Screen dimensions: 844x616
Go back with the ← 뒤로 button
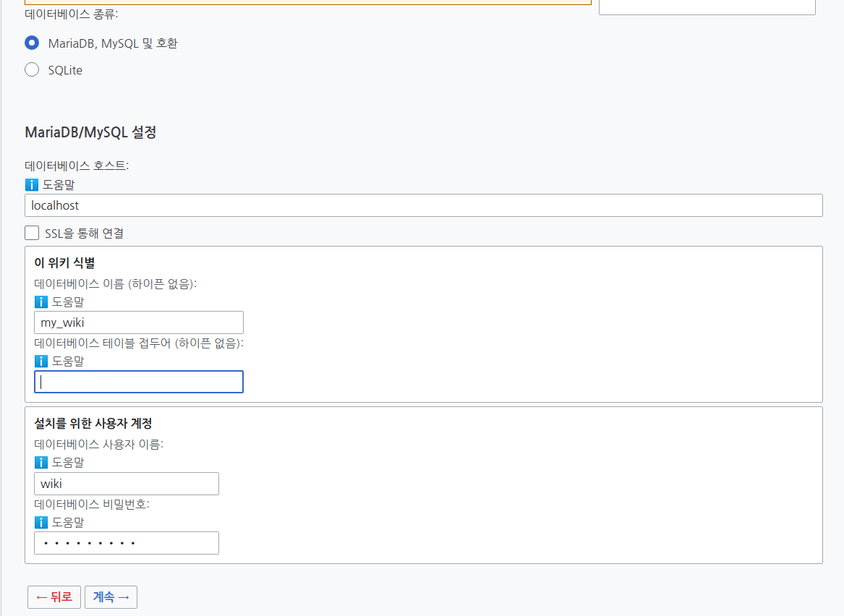(54, 597)
